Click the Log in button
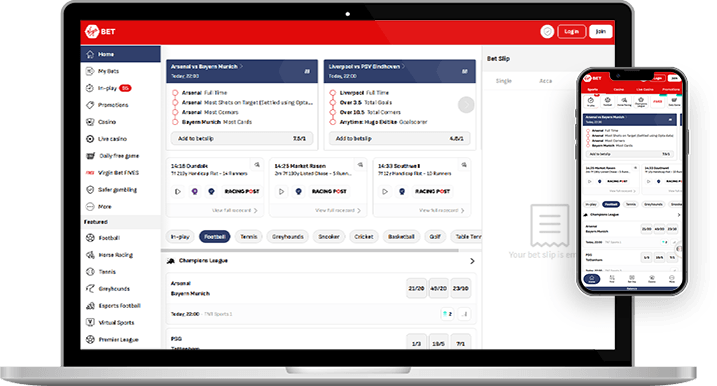 (572, 31)
